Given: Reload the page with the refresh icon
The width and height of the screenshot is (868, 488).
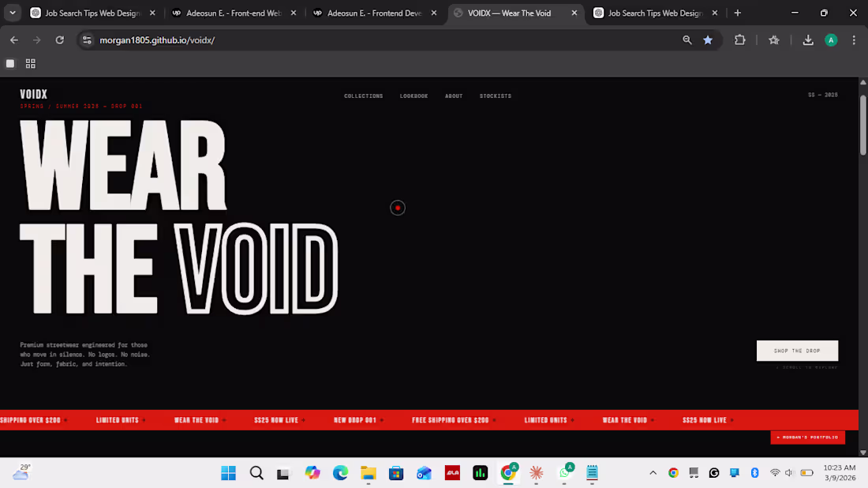Looking at the screenshot, I should click(x=60, y=39).
